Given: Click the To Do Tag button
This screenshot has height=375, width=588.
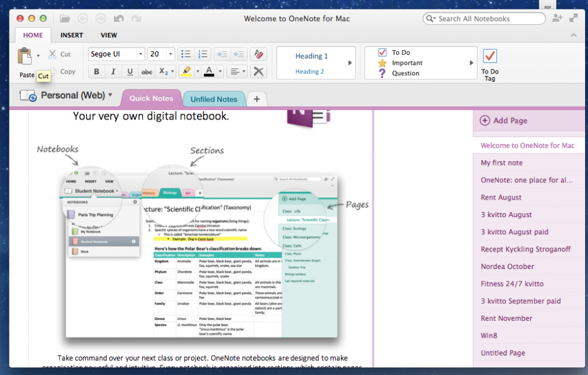Looking at the screenshot, I should coord(490,65).
